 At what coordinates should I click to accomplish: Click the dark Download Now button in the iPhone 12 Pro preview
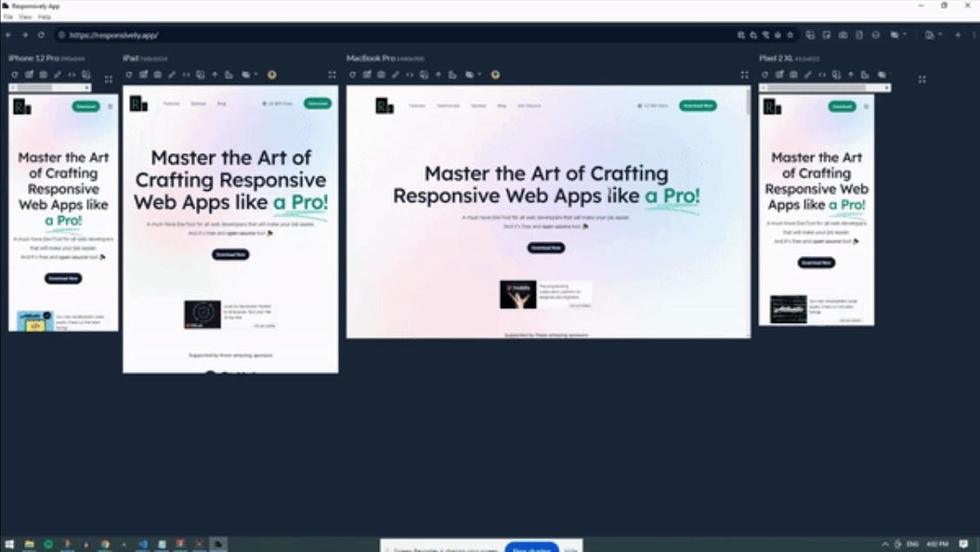click(63, 279)
